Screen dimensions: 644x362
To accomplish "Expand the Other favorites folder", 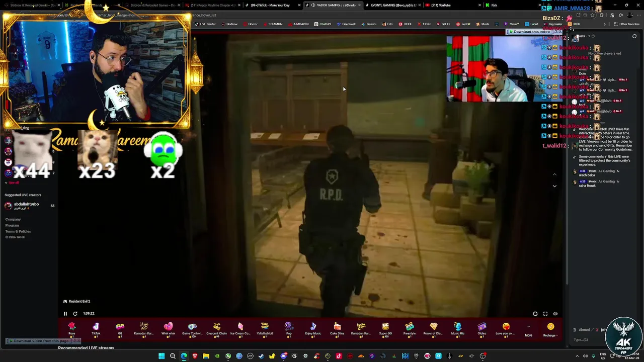I will point(626,24).
